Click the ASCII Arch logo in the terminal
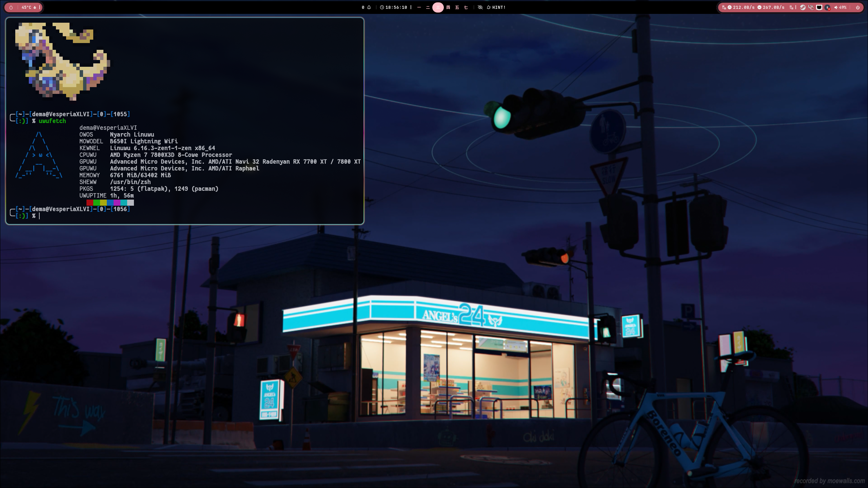868x488 pixels. 39,155
